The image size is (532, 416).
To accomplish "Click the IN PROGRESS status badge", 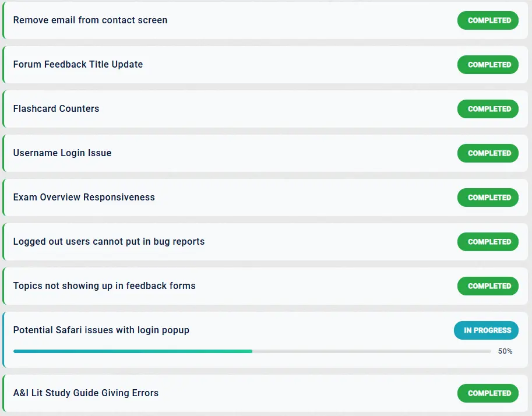I will click(486, 330).
